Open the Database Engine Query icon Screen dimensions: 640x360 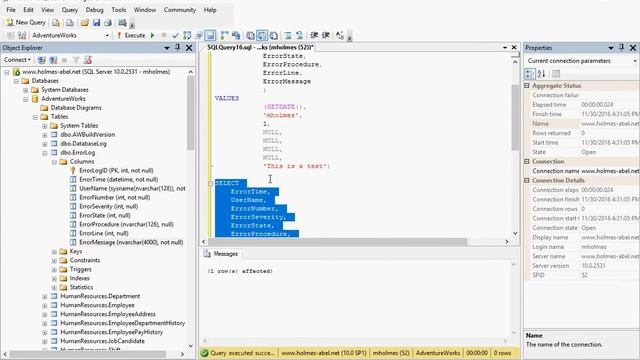[56, 22]
